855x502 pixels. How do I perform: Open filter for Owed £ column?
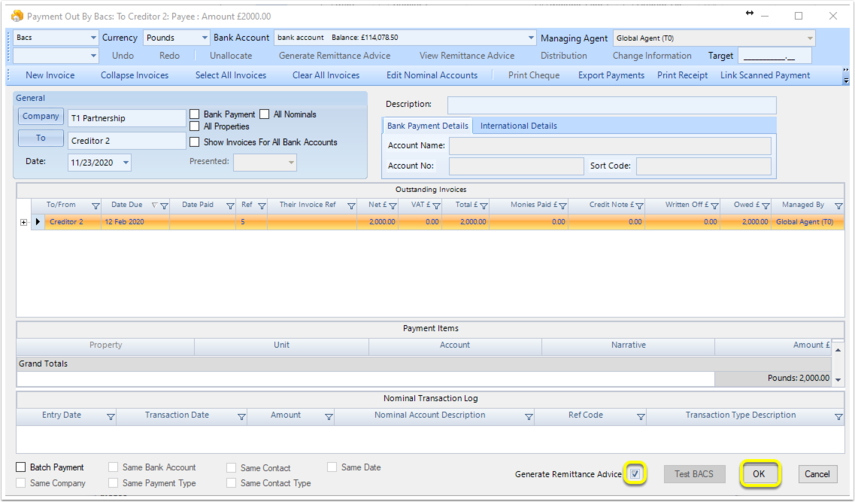click(766, 205)
